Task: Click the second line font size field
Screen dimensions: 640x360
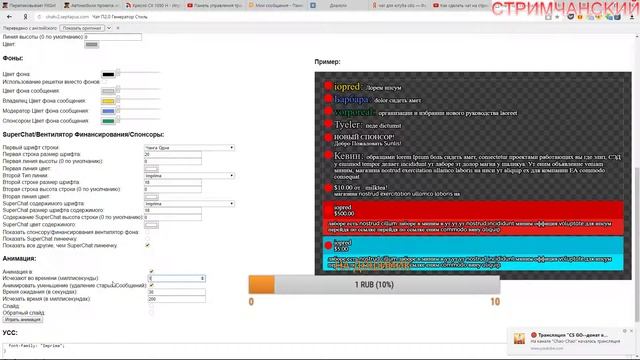Action: [173, 182]
